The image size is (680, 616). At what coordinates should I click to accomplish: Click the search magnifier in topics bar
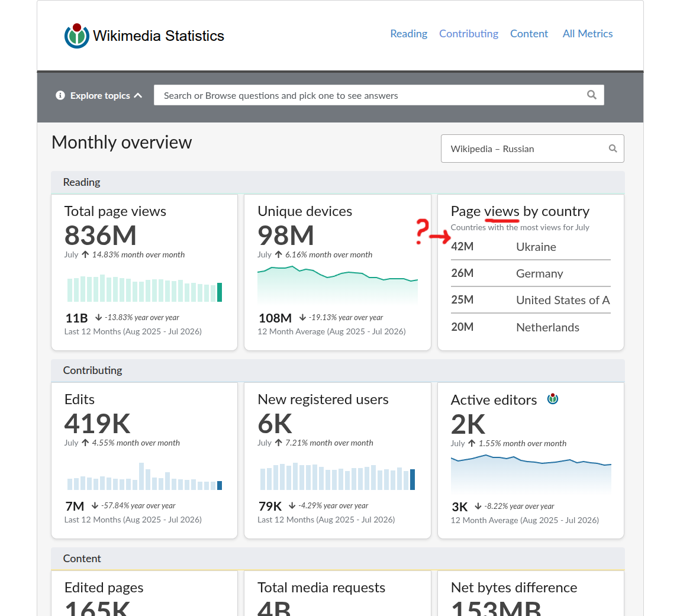[x=592, y=95]
